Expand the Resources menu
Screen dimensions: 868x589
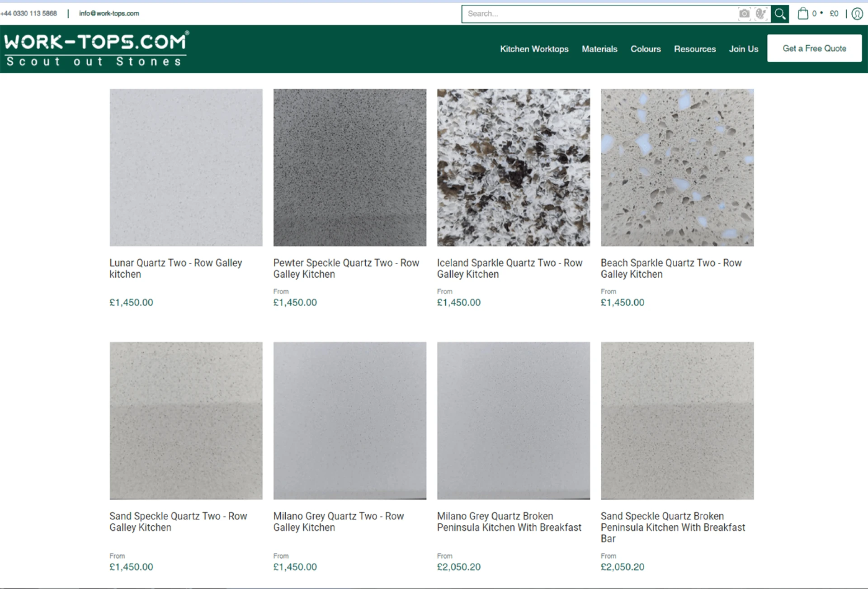[695, 49]
